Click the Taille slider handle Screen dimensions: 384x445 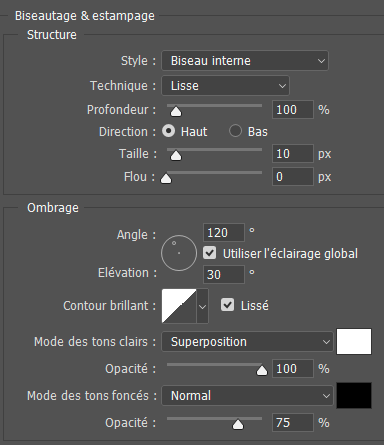pyautogui.click(x=176, y=156)
